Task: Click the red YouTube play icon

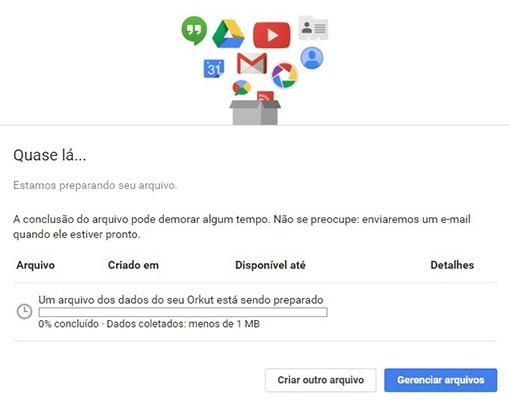Action: click(x=272, y=35)
